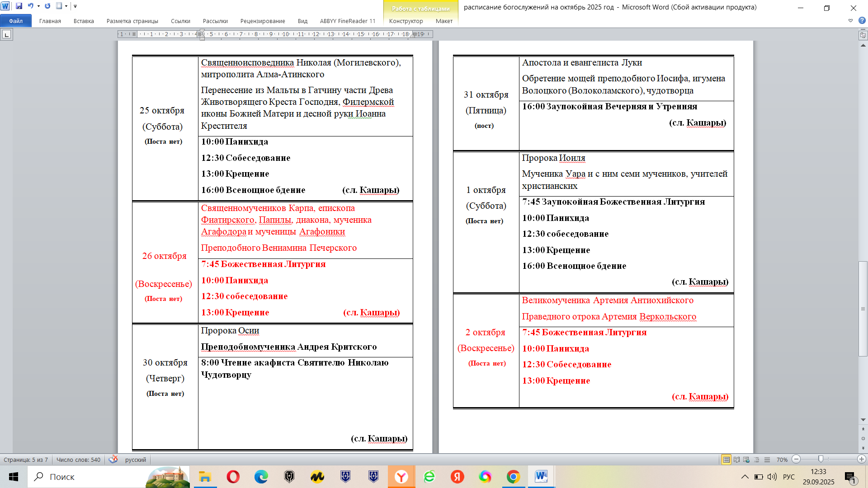Switch to full-screen reading view
868x488 pixels.
pyautogui.click(x=736, y=460)
